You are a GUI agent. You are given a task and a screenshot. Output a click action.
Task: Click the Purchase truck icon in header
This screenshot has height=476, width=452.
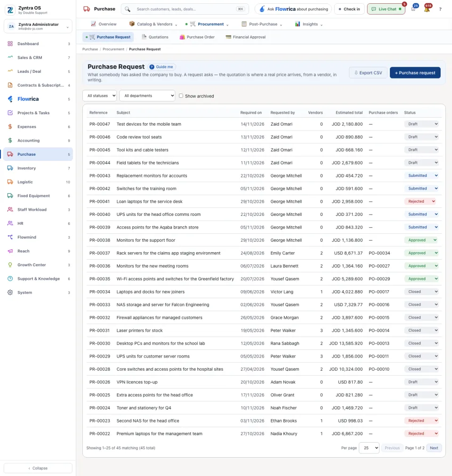[x=87, y=9]
